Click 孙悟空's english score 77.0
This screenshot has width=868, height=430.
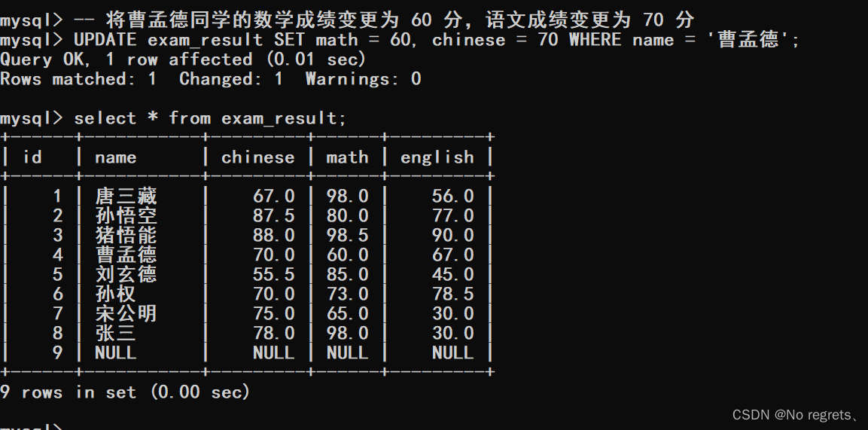click(x=453, y=216)
